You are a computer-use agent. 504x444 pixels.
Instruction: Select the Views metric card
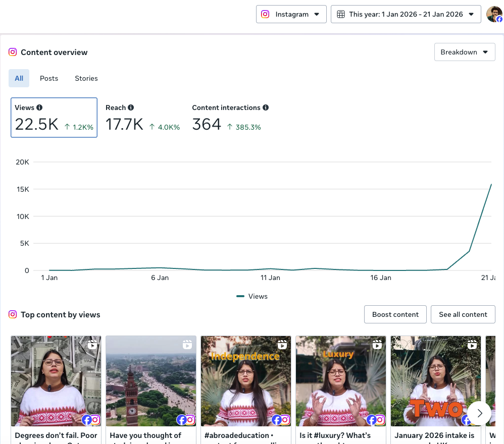click(54, 118)
